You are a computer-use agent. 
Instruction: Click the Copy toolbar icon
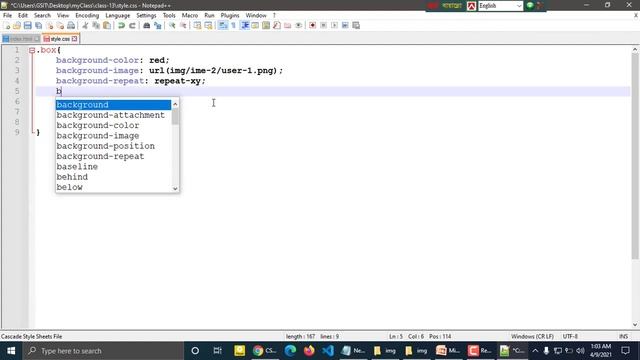[96, 25]
